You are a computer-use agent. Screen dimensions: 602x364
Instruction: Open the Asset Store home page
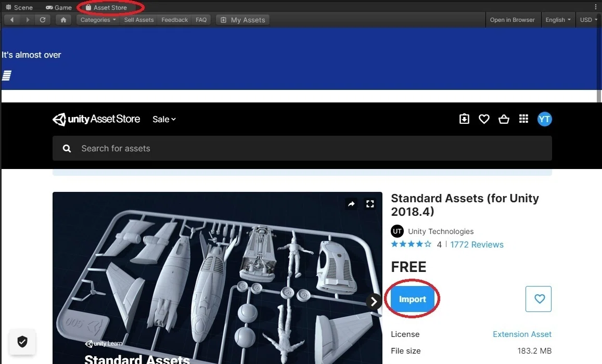(63, 20)
